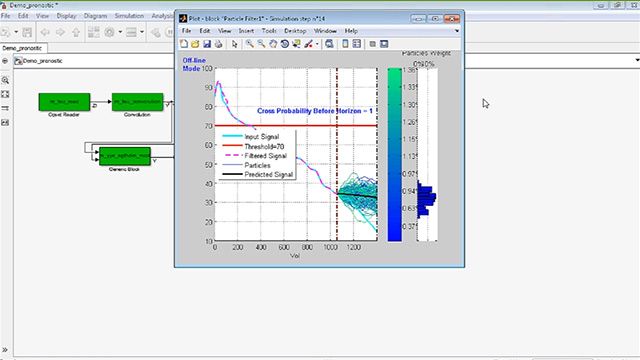The height and width of the screenshot is (360, 640).
Task: Open the Display menu
Action: [x=67, y=16]
